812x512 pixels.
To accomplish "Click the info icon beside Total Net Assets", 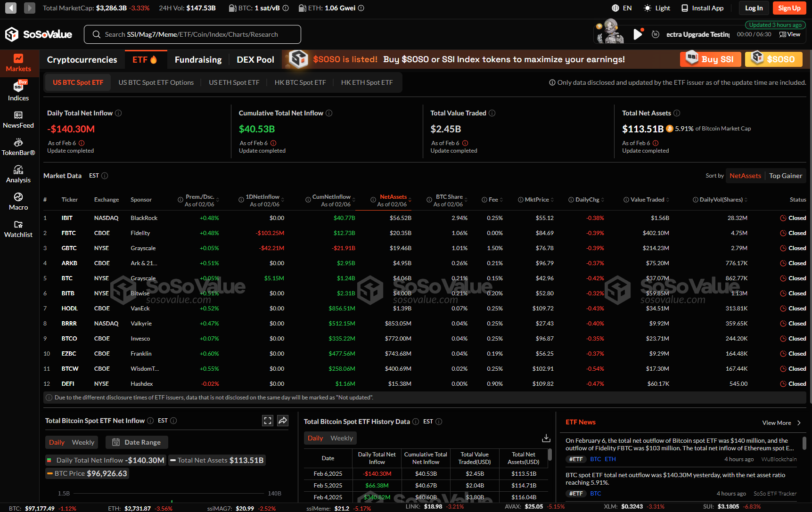I will 677,113.
